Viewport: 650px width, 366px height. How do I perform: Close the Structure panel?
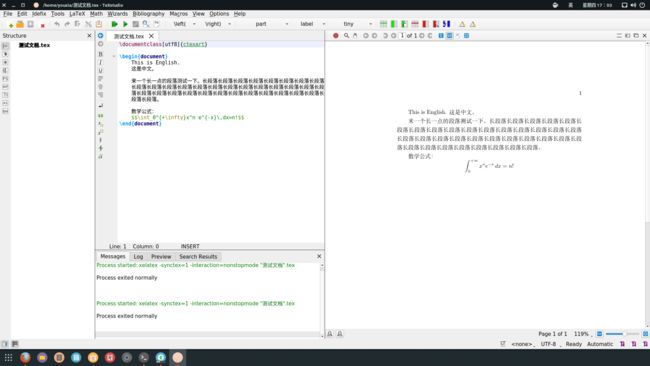89,36
